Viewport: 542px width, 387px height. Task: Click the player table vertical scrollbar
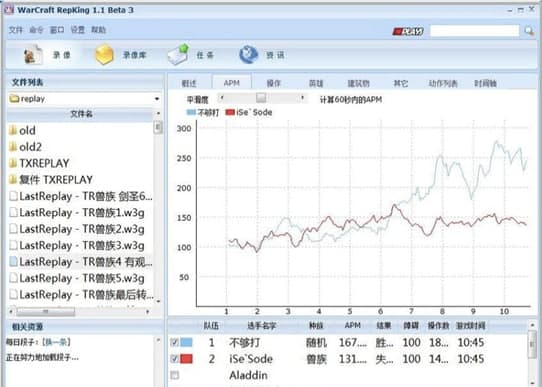[532, 343]
